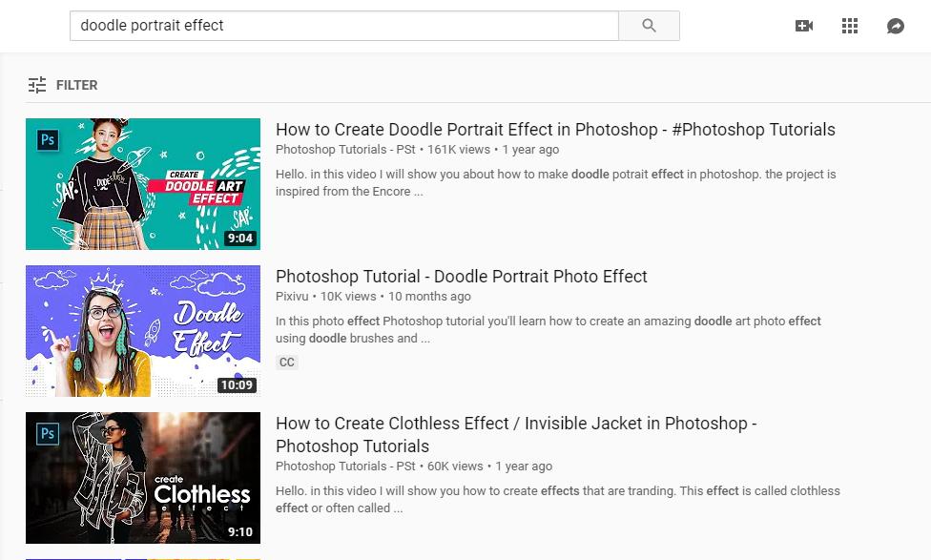This screenshot has height=560, width=931.
Task: Click the filter sliders icon
Action: pyautogui.click(x=37, y=85)
